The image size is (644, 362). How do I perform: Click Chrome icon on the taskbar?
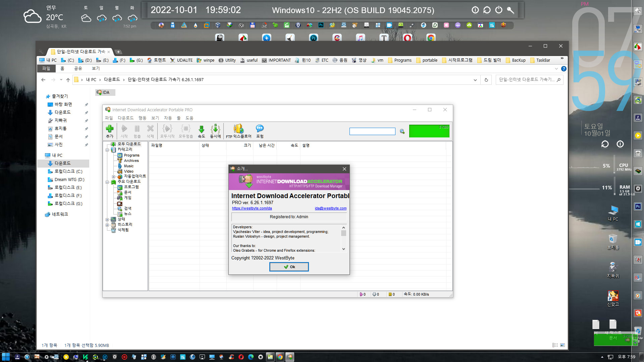[x=280, y=357]
